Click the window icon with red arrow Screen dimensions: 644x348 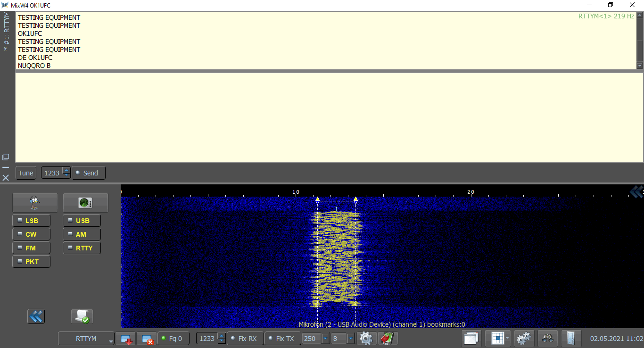point(126,339)
